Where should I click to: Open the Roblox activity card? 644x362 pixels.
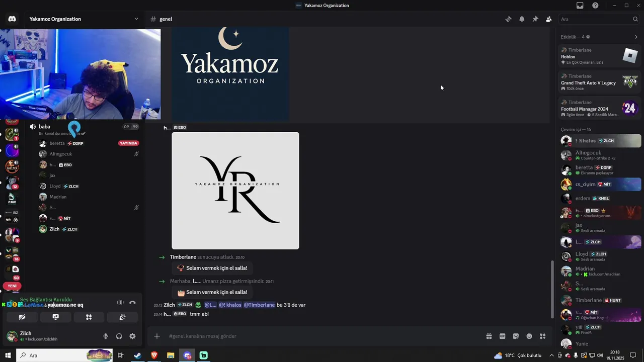point(600,56)
